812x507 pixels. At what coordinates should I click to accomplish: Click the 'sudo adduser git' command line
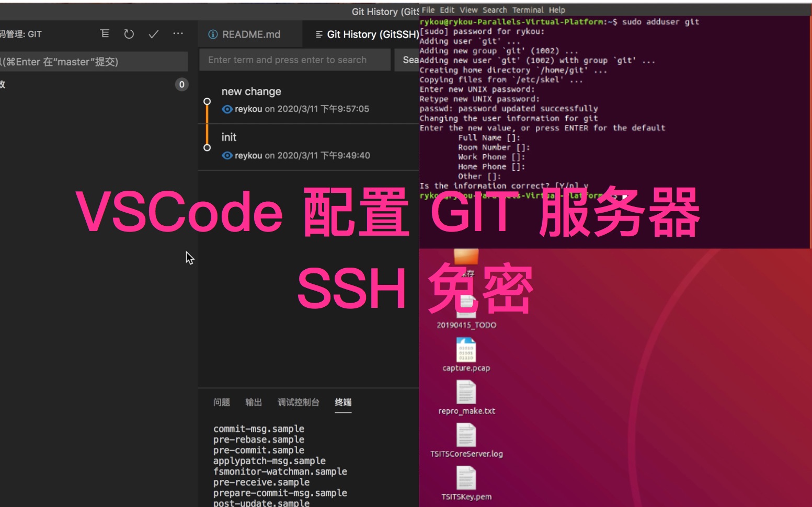(x=660, y=21)
